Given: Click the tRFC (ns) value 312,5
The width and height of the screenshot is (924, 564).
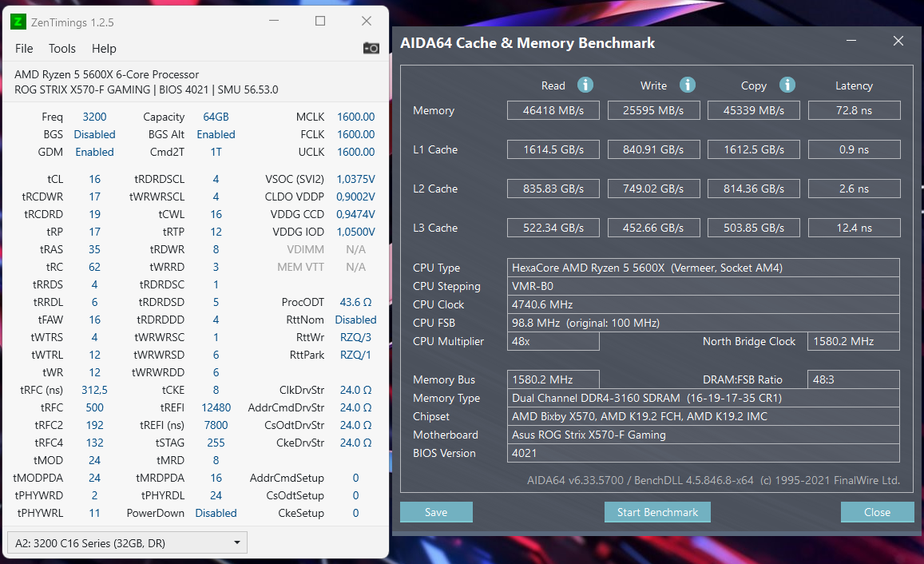Looking at the screenshot, I should point(94,390).
